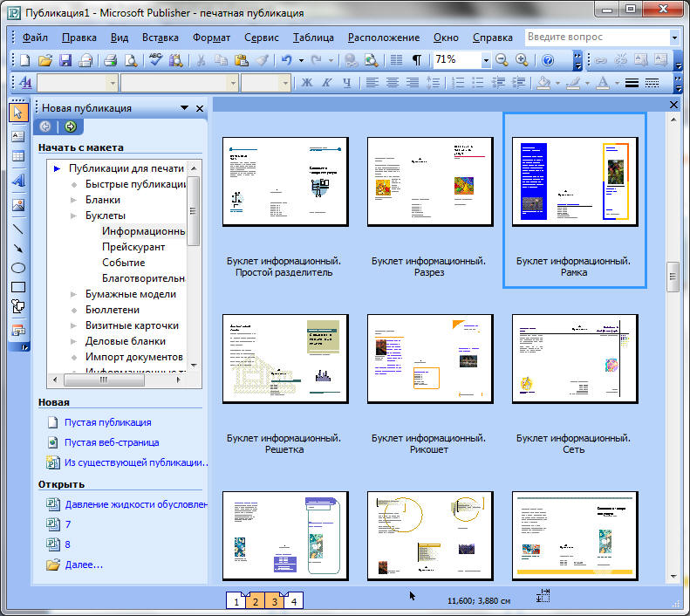The width and height of the screenshot is (690, 616).
Task: Toggle left text alignment
Action: click(372, 82)
